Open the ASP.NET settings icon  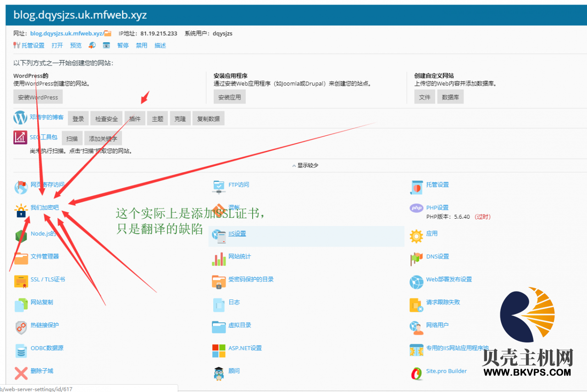pyautogui.click(x=219, y=350)
